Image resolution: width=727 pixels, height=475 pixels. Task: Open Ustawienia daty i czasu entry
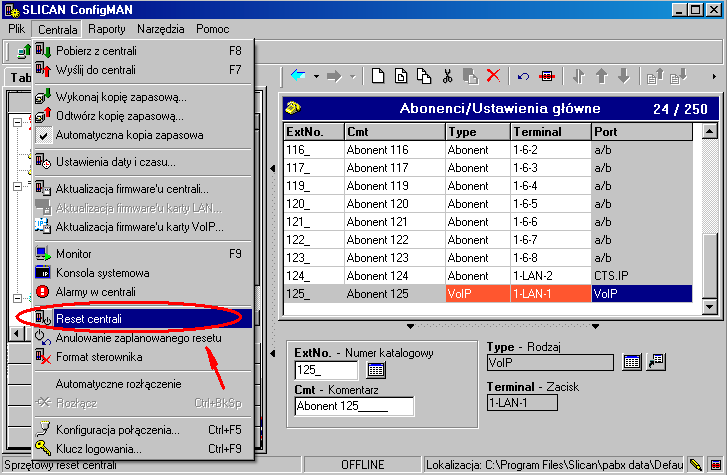(143, 162)
